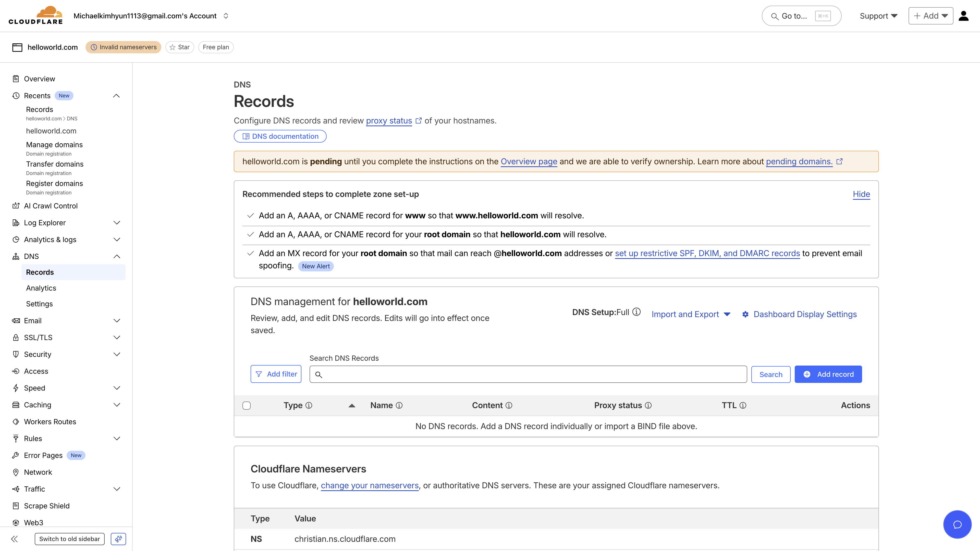Select the AI Crawl Control sidebar item
This screenshot has width=980, height=551.
pyautogui.click(x=51, y=205)
